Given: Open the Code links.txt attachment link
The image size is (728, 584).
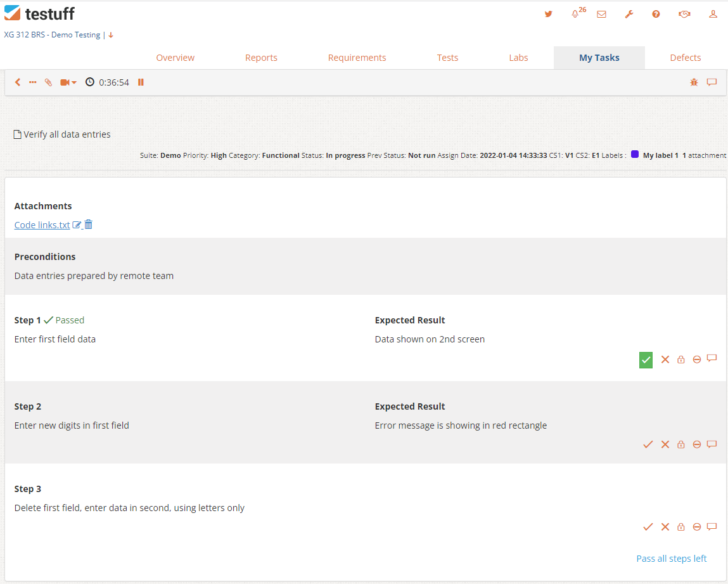Looking at the screenshot, I should pyautogui.click(x=42, y=225).
